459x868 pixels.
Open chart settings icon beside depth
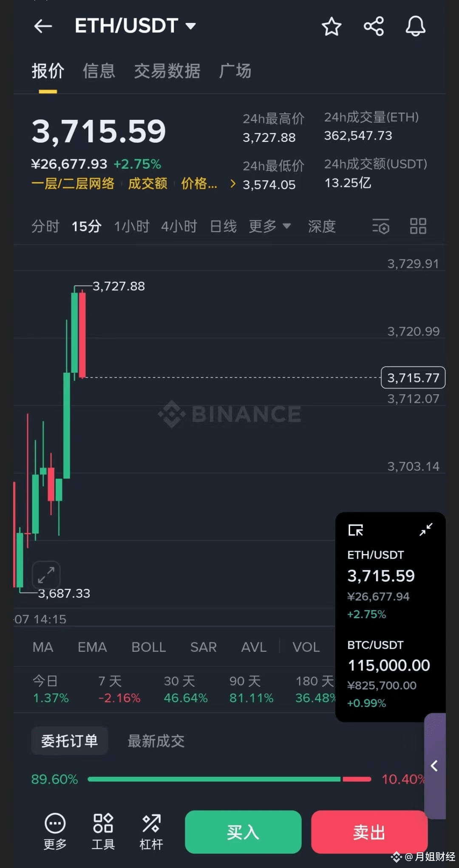click(x=381, y=226)
